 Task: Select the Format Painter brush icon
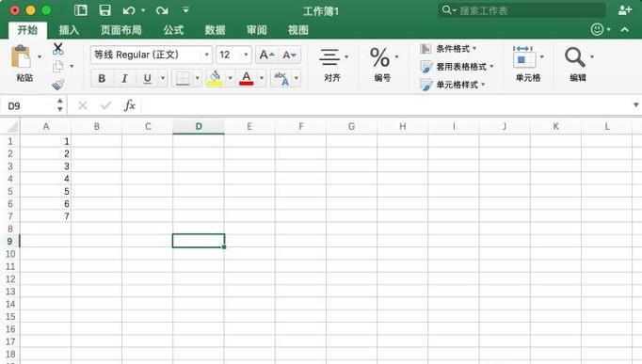click(58, 85)
